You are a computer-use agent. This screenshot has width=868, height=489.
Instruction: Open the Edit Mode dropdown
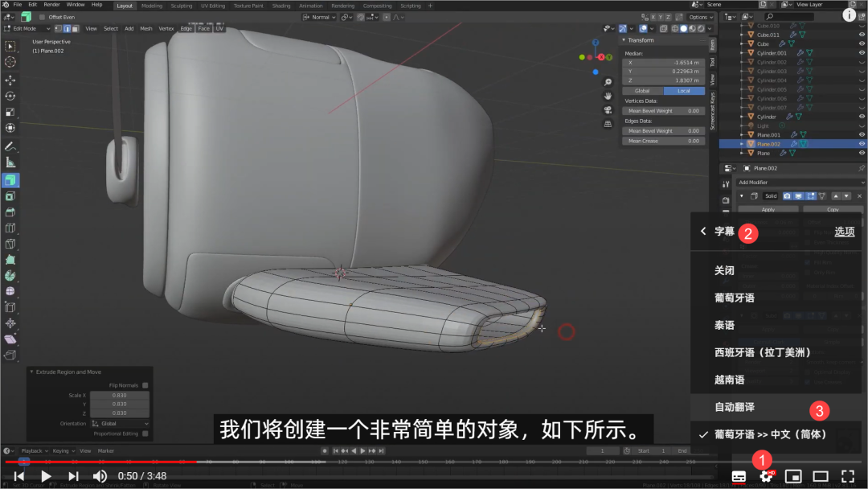click(27, 28)
